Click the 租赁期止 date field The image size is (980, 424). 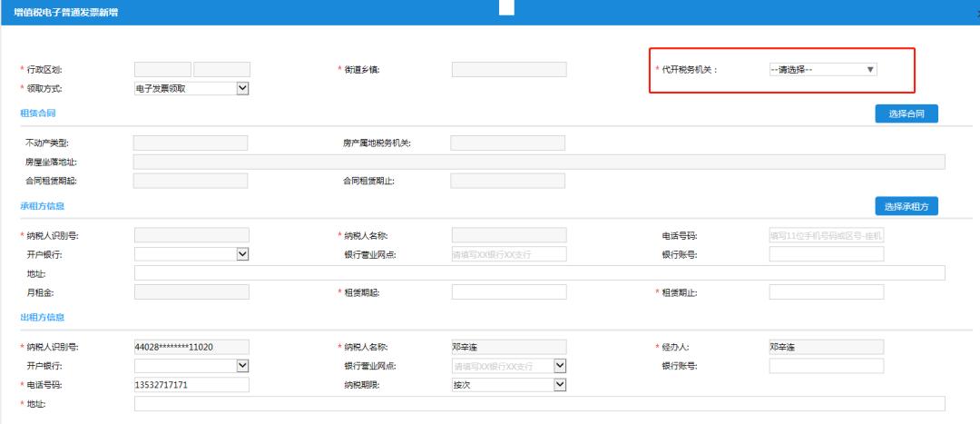pos(826,291)
